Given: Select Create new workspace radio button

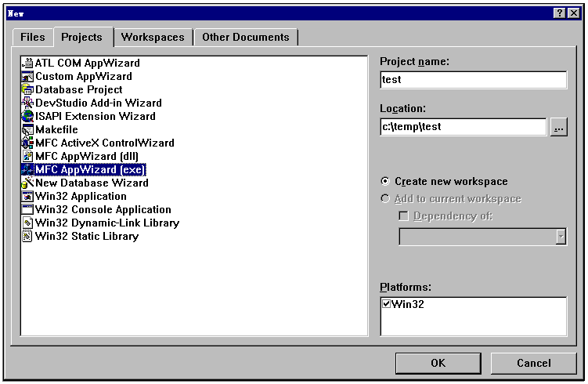Looking at the screenshot, I should pos(385,182).
